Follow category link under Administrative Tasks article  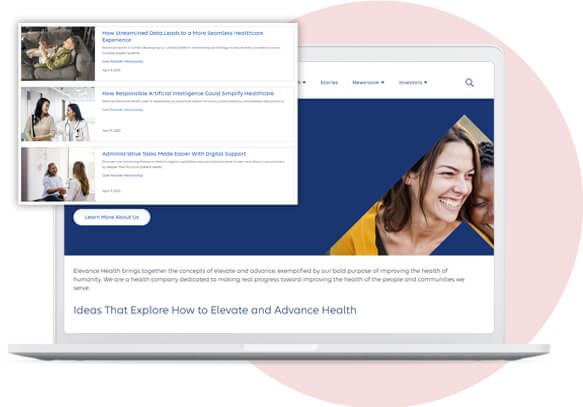(x=122, y=175)
